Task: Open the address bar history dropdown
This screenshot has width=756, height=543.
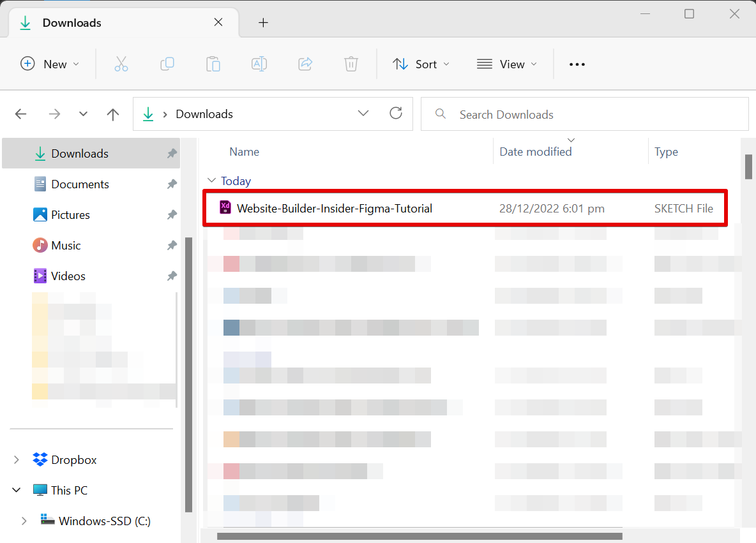Action: coord(363,114)
